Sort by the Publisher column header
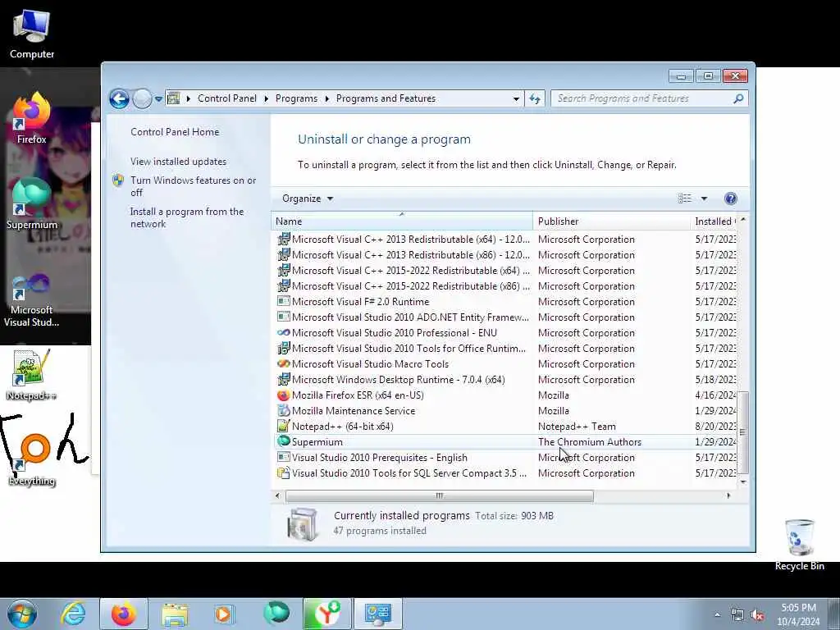This screenshot has height=630, width=840. coord(612,221)
